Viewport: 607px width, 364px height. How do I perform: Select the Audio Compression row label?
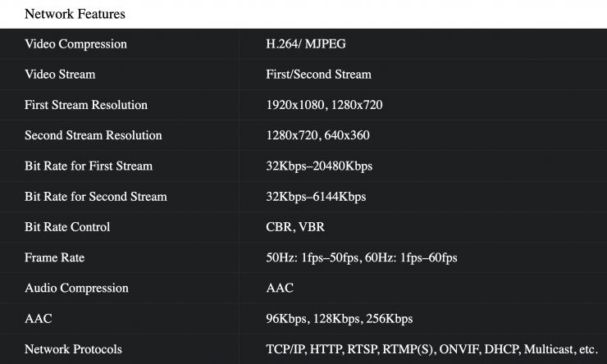pyautogui.click(x=76, y=289)
